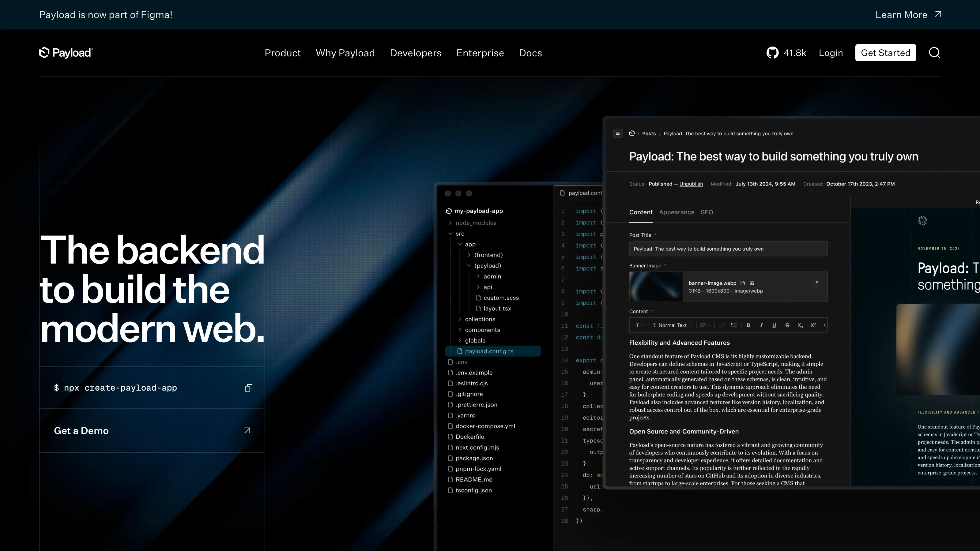Toggle underline formatting in the editor
The width and height of the screenshot is (980, 551).
click(774, 325)
